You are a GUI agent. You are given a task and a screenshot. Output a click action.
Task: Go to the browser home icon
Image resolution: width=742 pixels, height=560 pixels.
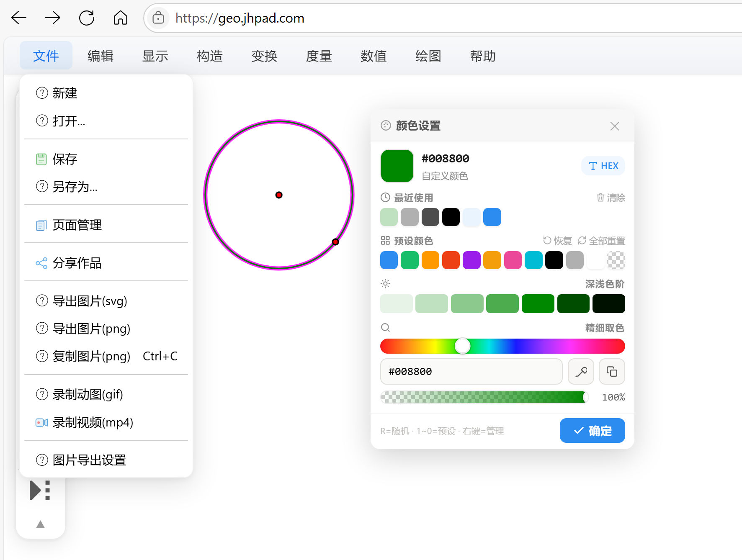click(x=121, y=18)
